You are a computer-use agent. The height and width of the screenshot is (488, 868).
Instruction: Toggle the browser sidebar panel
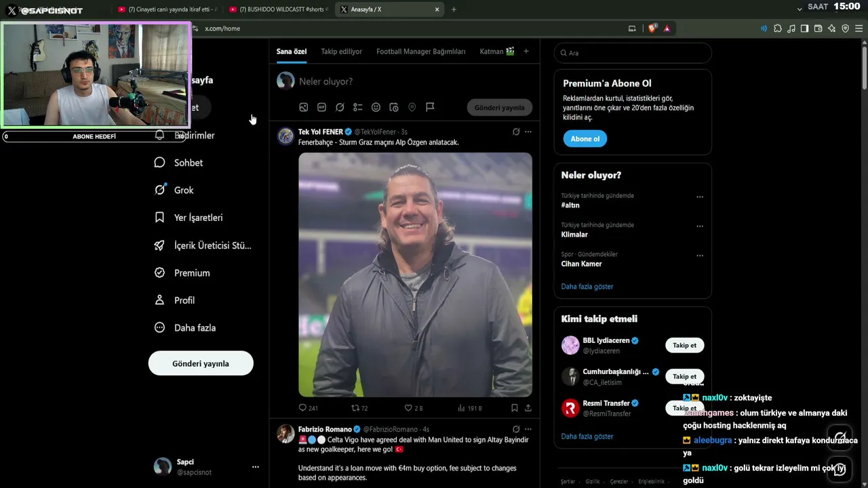pos(804,28)
